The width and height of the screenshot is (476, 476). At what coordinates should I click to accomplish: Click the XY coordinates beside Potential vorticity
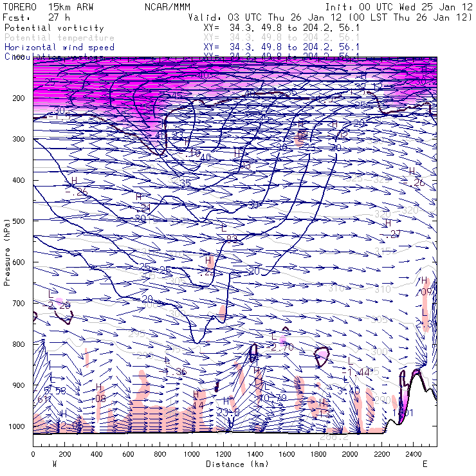pyautogui.click(x=281, y=28)
